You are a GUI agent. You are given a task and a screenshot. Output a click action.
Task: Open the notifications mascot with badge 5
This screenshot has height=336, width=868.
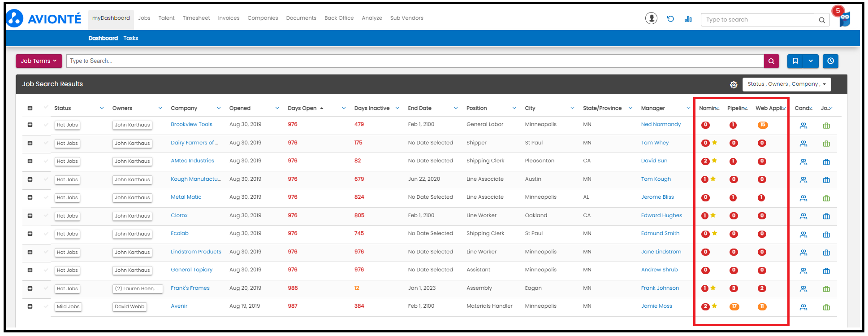844,18
